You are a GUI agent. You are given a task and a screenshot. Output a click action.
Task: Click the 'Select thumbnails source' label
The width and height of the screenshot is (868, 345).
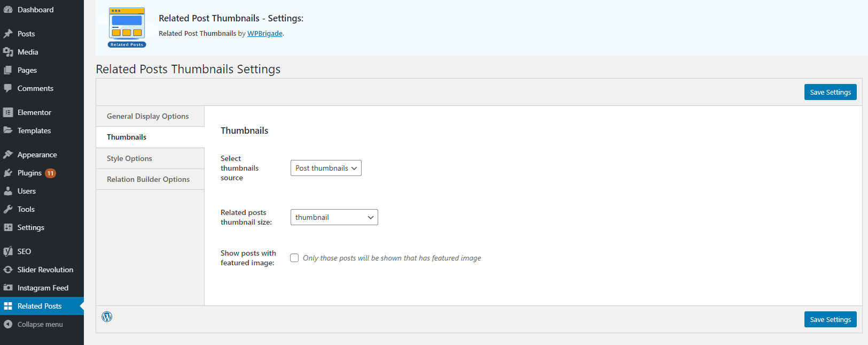coord(239,168)
